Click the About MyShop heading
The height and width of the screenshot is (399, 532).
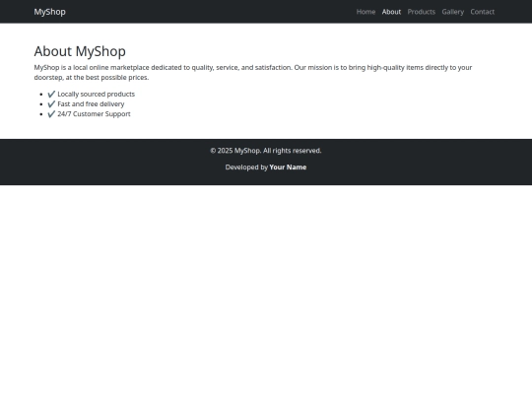pos(80,51)
